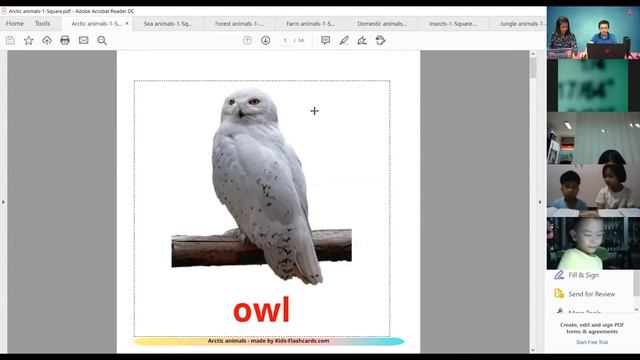Open Fill & Sign tool
Screen dimensions: 640x360
click(x=584, y=275)
